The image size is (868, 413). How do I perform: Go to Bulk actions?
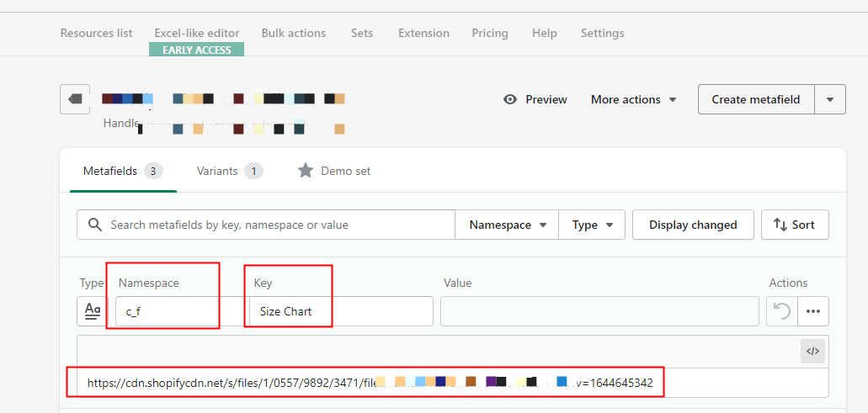[294, 33]
